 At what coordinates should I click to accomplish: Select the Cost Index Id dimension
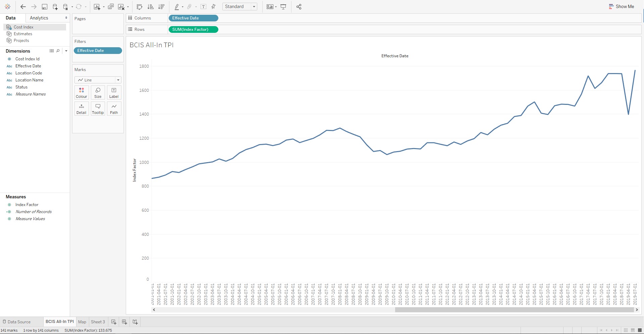(28, 59)
